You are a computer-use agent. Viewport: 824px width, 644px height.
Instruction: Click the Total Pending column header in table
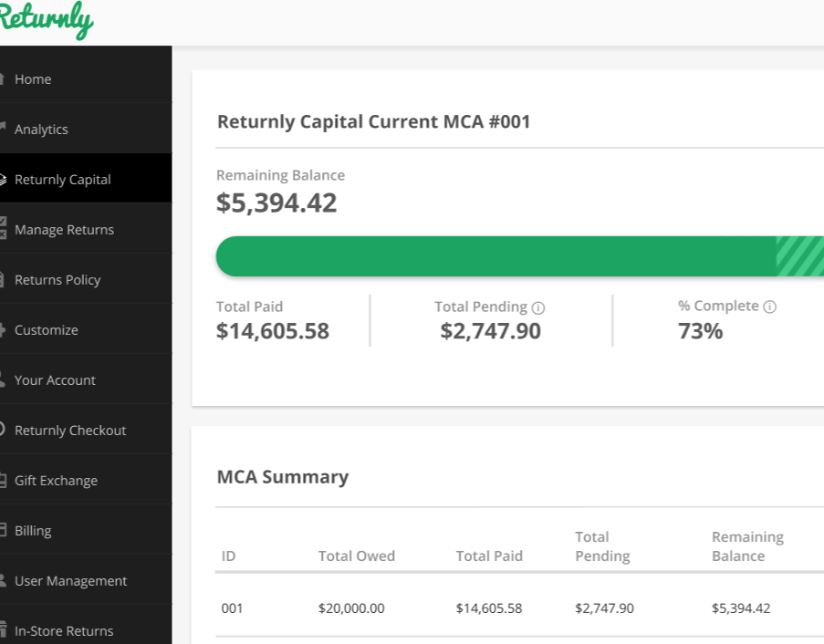[603, 546]
